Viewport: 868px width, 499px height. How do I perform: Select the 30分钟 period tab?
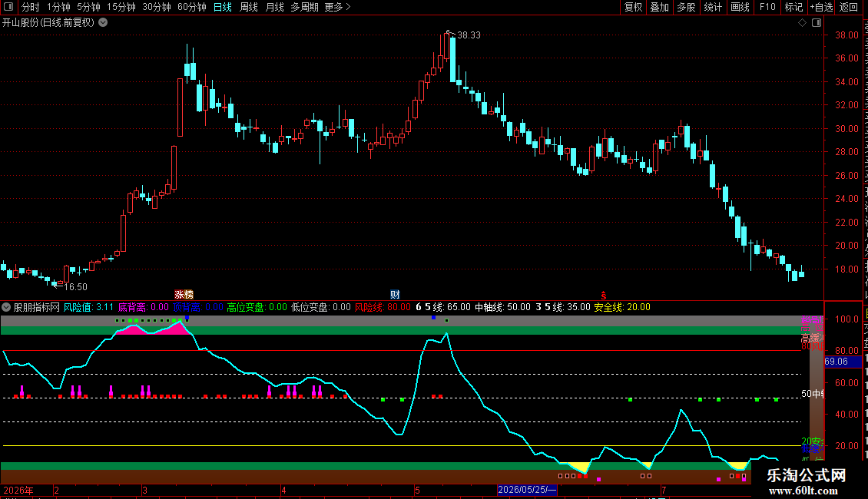click(x=157, y=7)
